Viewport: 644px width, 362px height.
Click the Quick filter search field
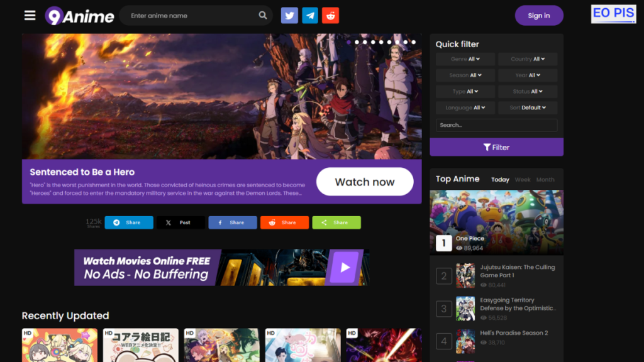pos(496,125)
